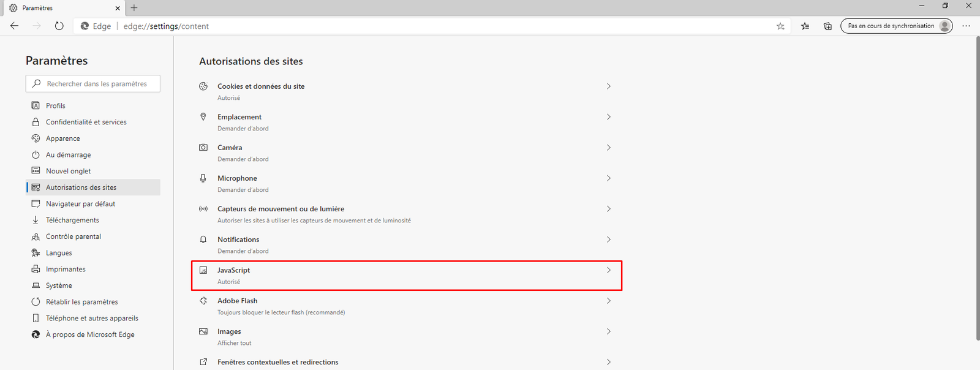Click the address bar showing edge://settings/content
Image resolution: width=980 pixels, height=370 pixels.
tap(429, 26)
